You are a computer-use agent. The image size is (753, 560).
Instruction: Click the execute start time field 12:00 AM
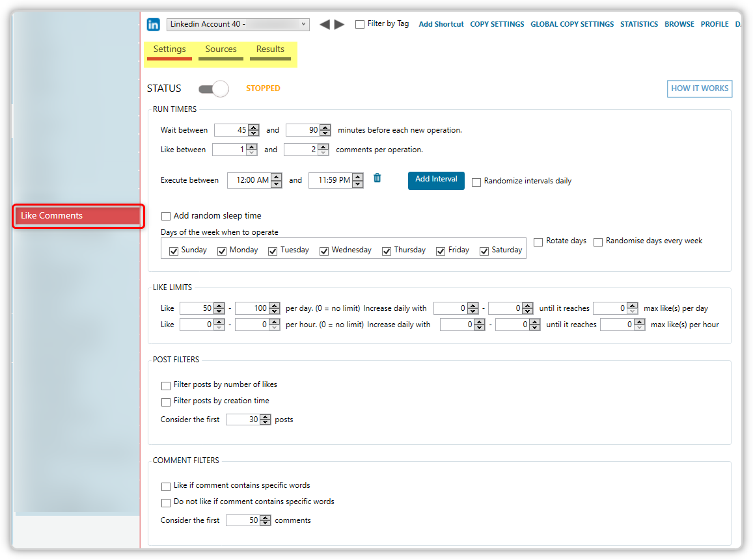(254, 180)
